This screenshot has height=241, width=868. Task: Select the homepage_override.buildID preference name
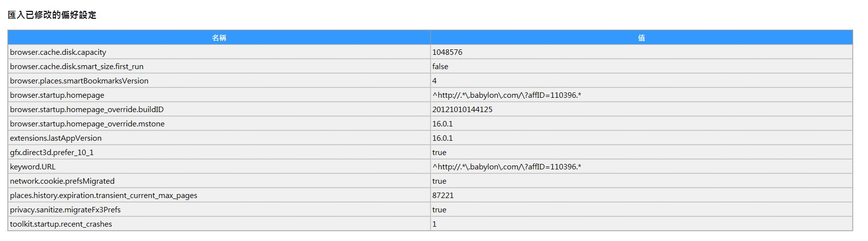(x=87, y=110)
